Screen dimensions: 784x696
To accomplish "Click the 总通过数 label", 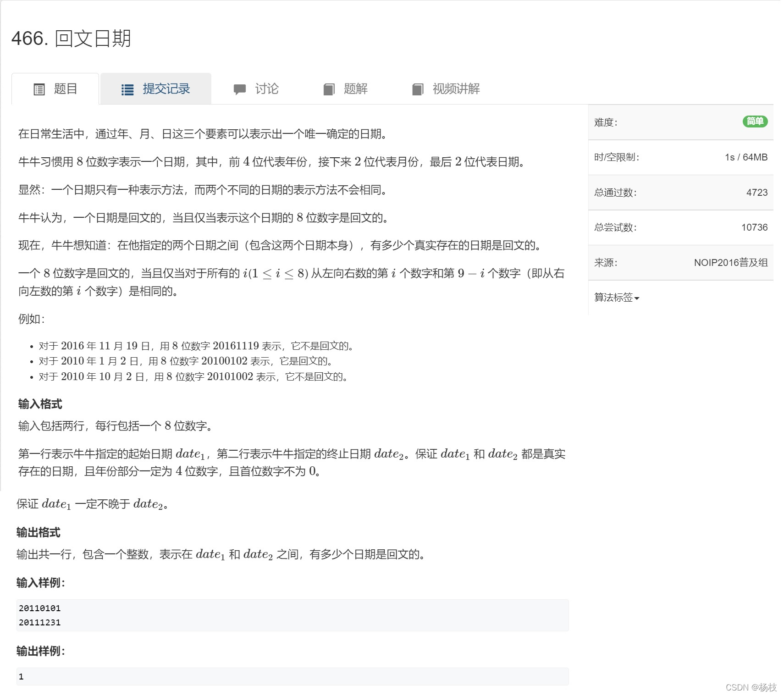I will point(615,193).
